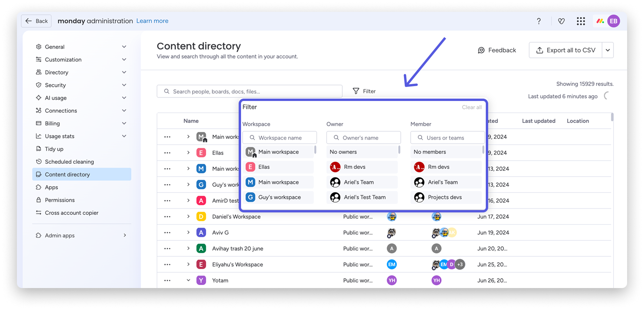This screenshot has height=310, width=644.
Task: Select Ariel's Team in Member filter list
Action: coord(446,182)
